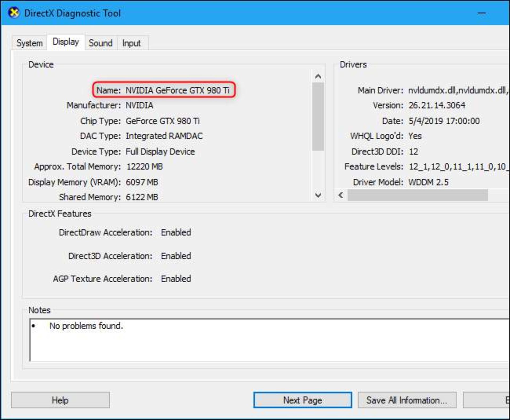The height and width of the screenshot is (420, 510).
Task: Select the Display tab
Action: 66,42
